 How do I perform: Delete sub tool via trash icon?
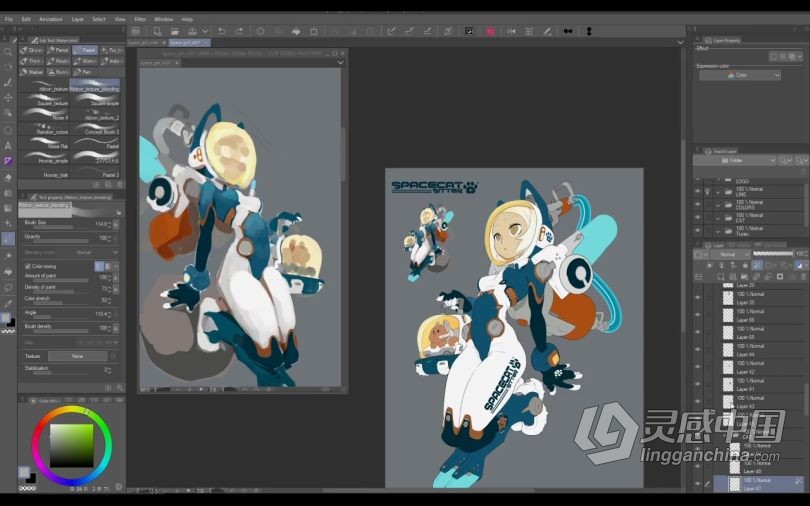click(x=120, y=184)
